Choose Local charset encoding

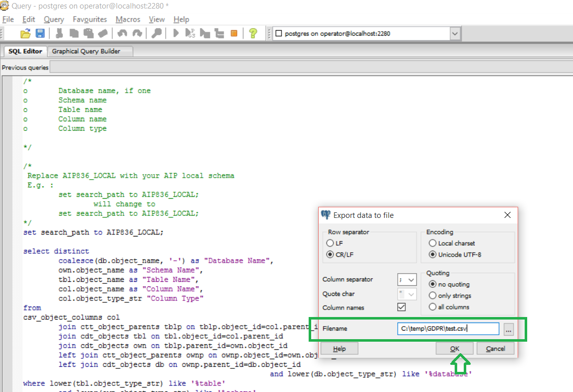433,243
